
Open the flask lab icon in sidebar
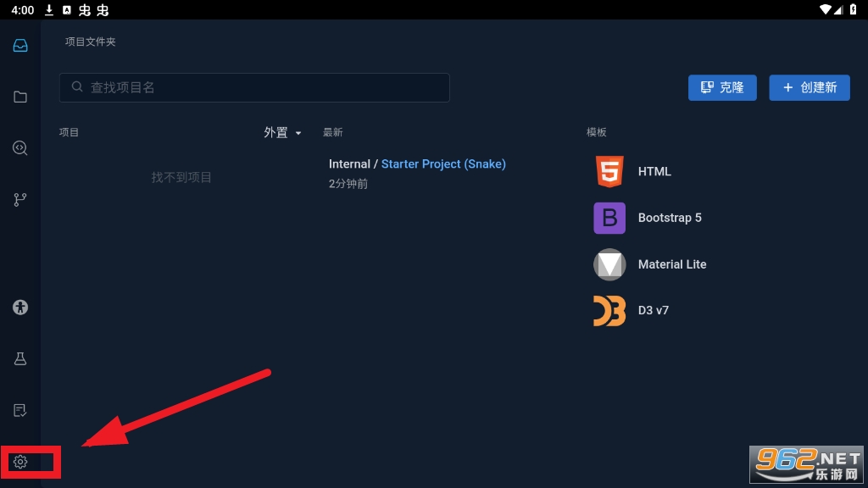click(20, 358)
